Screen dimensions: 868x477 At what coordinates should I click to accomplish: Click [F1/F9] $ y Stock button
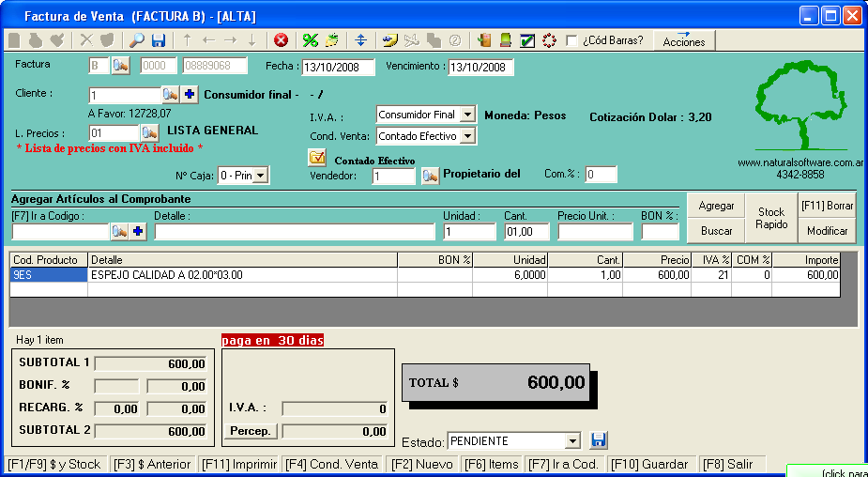(55, 464)
